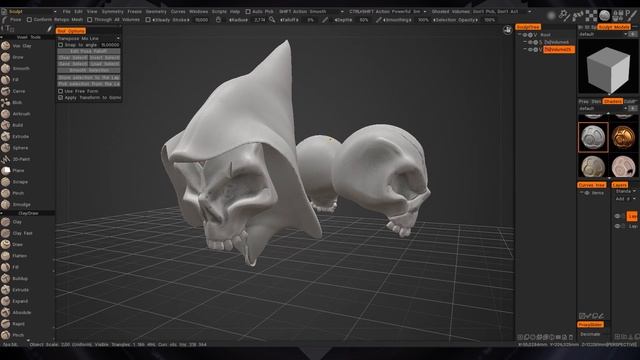Select the cube model thumbnail
This screenshot has width=640, height=360.
(x=608, y=68)
